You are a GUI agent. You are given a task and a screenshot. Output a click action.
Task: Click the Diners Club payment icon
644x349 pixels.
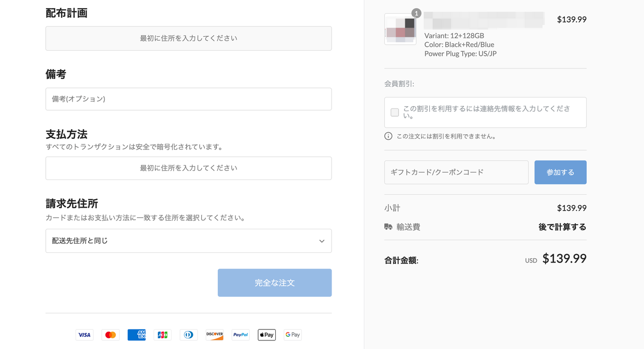pos(188,334)
